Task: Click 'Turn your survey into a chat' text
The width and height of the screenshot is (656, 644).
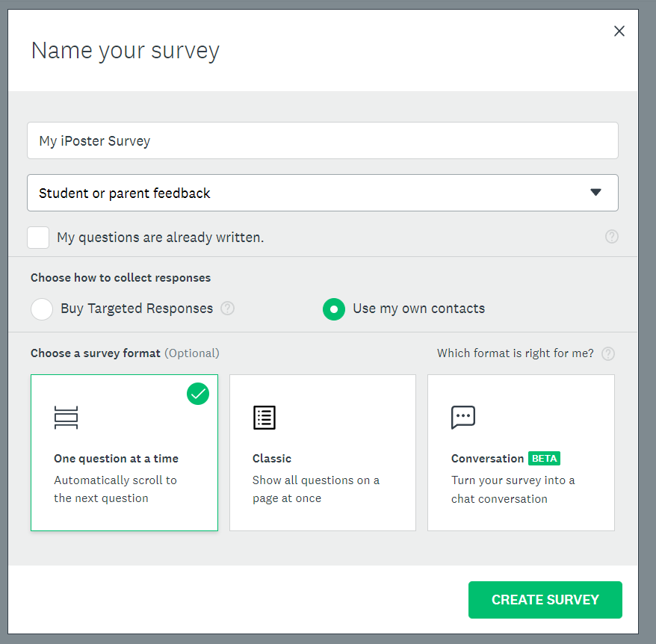Action: click(x=513, y=489)
